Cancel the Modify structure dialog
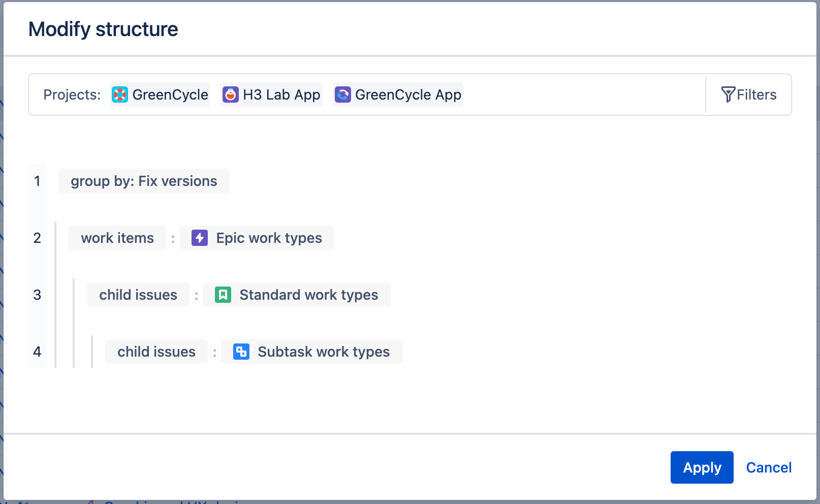820x504 pixels. point(768,467)
